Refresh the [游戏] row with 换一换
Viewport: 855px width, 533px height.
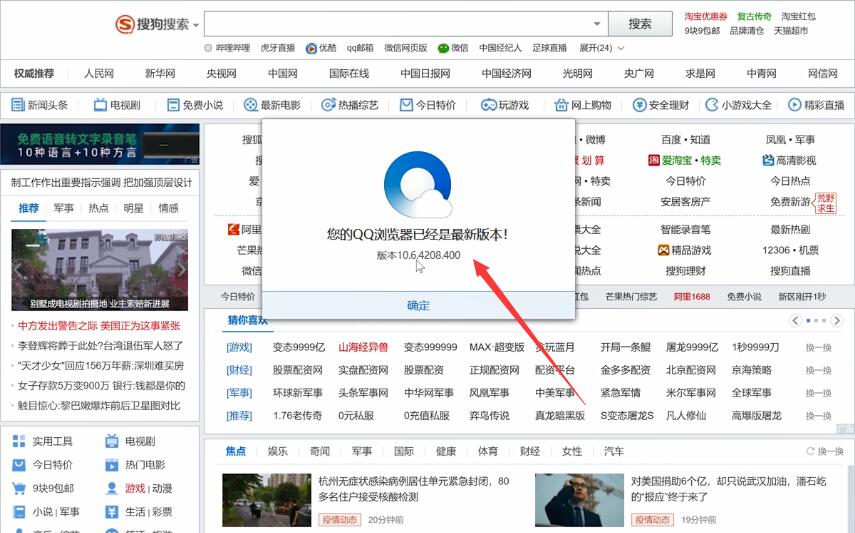(818, 348)
